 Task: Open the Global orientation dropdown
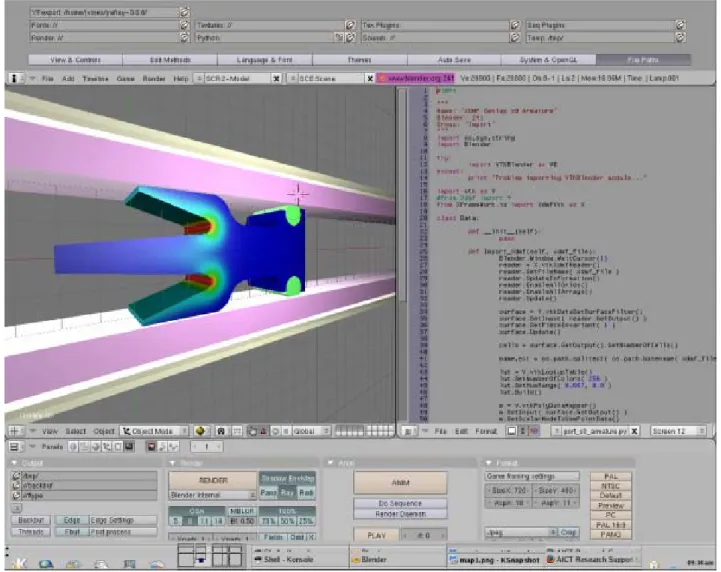pos(311,431)
